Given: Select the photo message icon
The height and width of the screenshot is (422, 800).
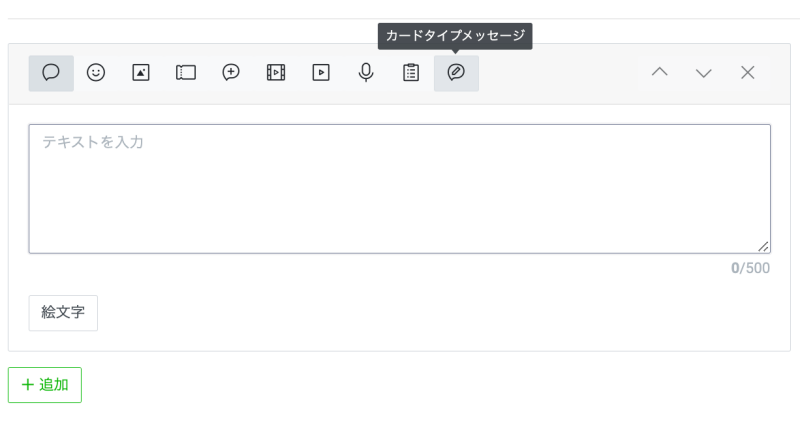Looking at the screenshot, I should 141,73.
